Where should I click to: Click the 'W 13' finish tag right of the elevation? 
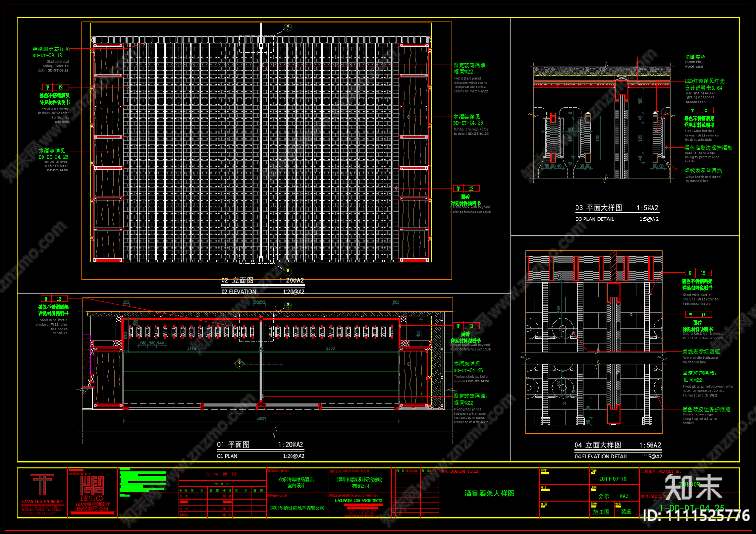point(466,189)
